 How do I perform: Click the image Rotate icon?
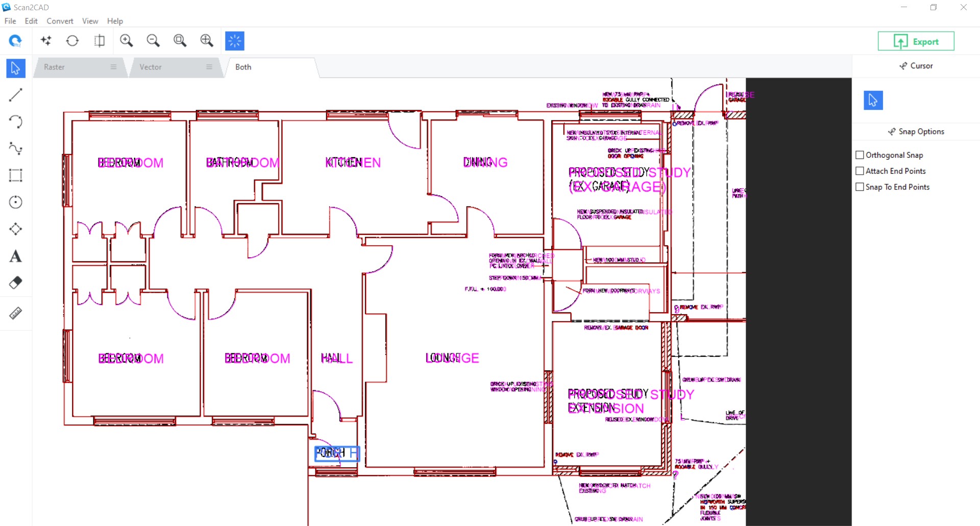point(72,40)
